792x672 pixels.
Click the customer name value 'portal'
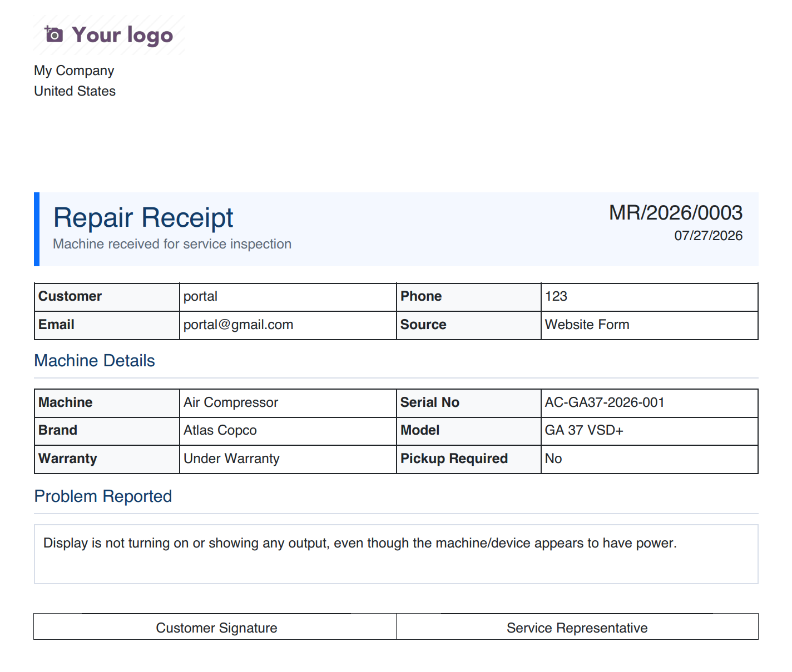click(200, 296)
